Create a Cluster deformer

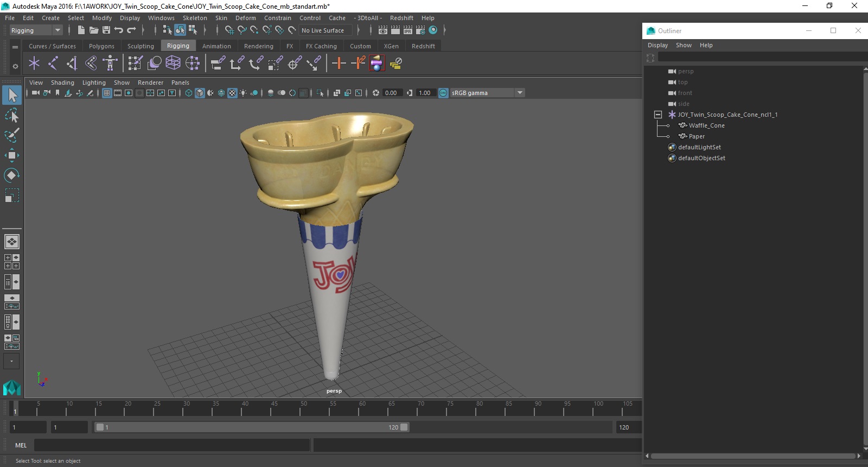pyautogui.click(x=192, y=64)
